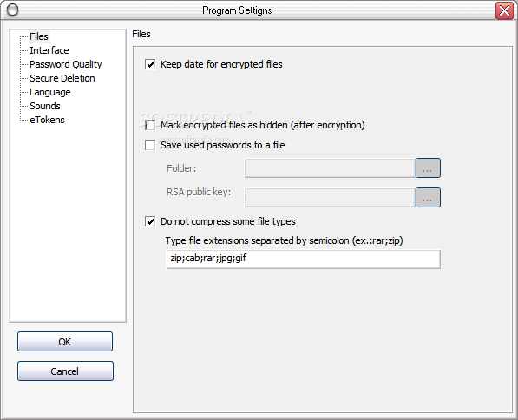Browse for the passwords Folder location
The height and width of the screenshot is (420, 518).
point(428,167)
